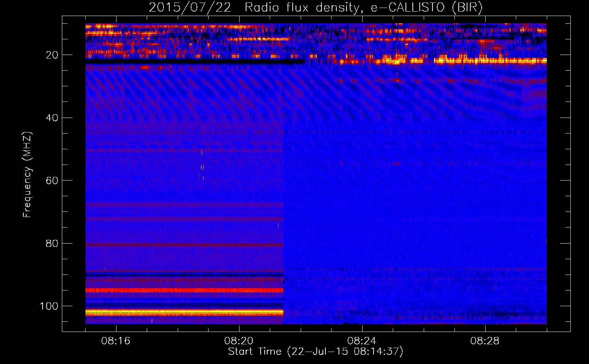
Task: Click the 08:28 time tick label
Action: [x=485, y=341]
